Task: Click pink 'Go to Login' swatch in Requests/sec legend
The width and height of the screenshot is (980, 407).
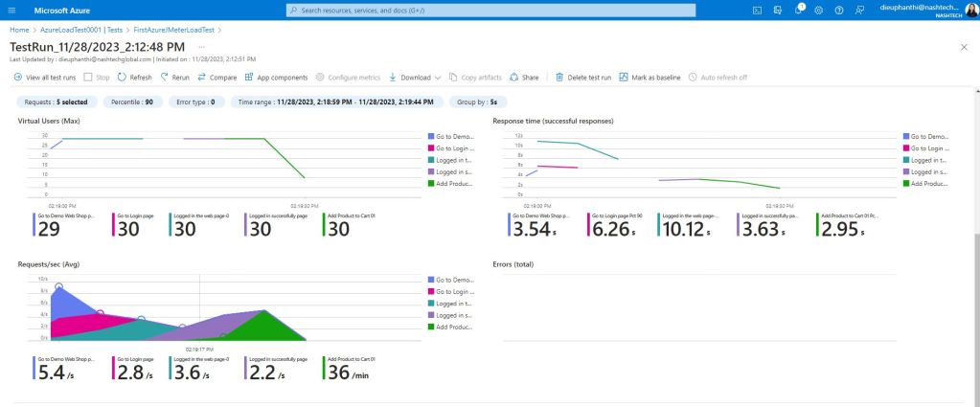Action: (x=430, y=291)
